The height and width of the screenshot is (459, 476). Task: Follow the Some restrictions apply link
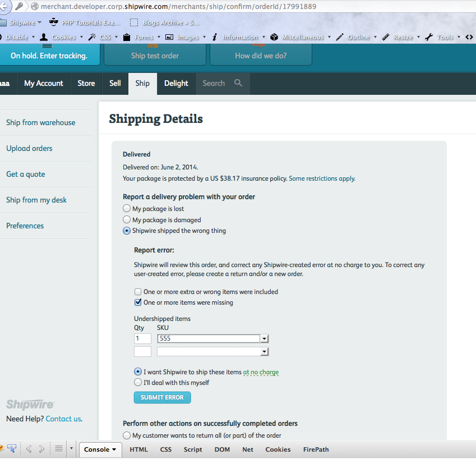[x=322, y=178]
